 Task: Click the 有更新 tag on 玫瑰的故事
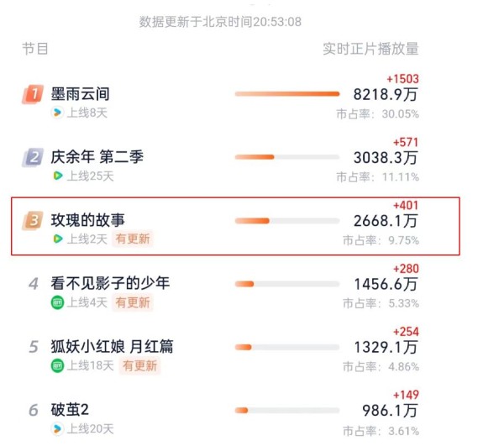[133, 239]
